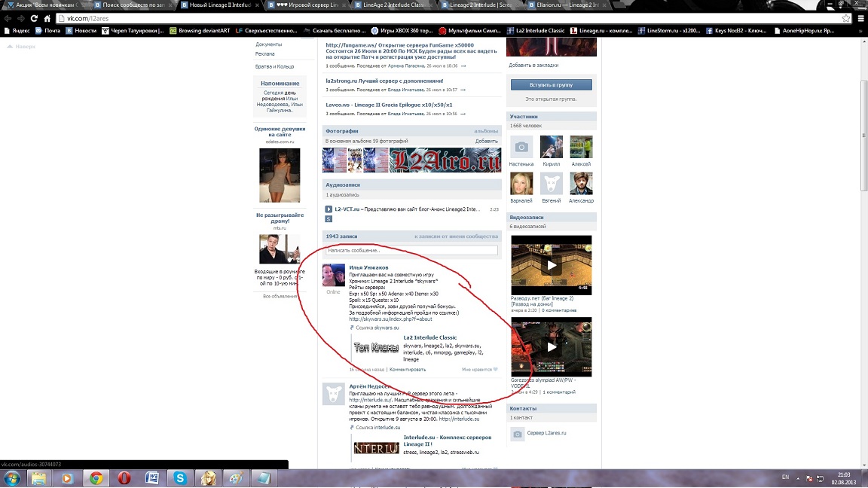Click 'Добавить в закладки' link
The height and width of the screenshot is (488, 868).
pos(533,65)
